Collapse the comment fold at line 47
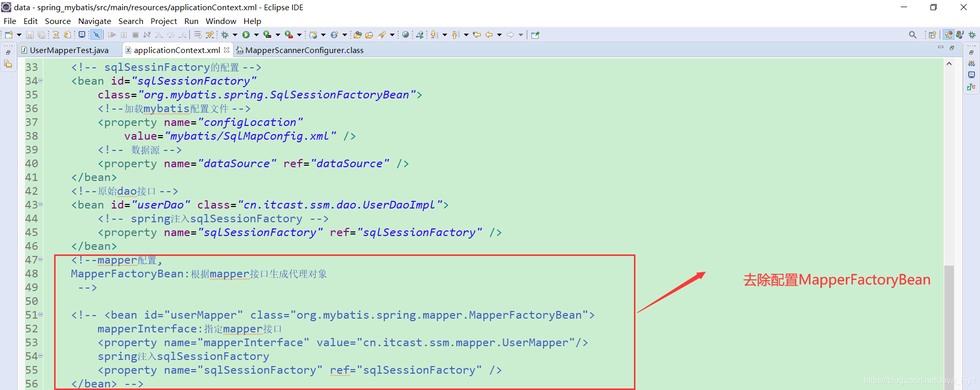The image size is (980, 390). click(41, 259)
